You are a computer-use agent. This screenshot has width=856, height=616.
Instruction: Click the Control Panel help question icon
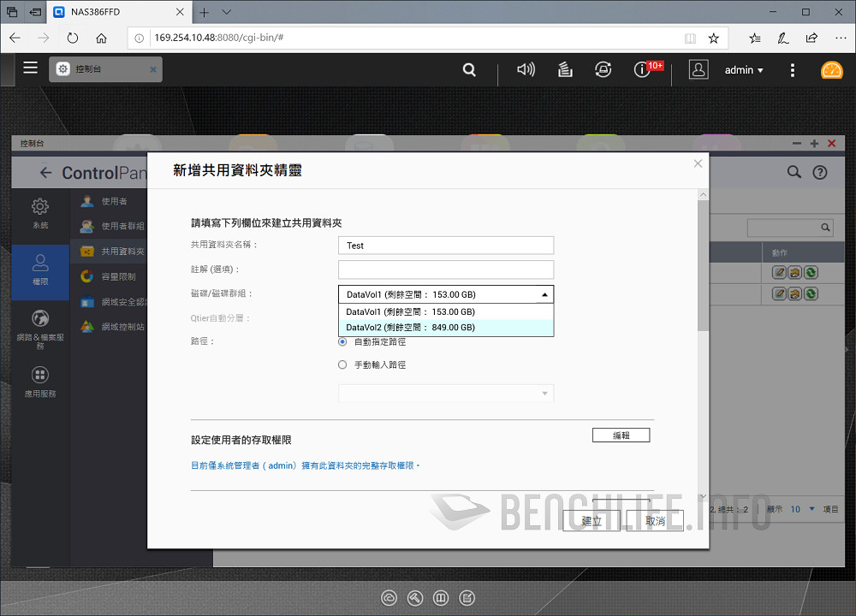[820, 172]
